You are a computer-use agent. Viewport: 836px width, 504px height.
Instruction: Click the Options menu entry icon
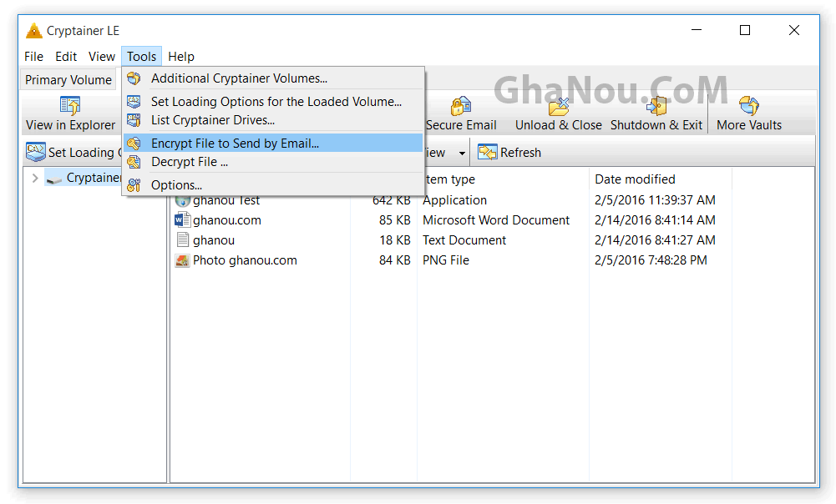134,185
